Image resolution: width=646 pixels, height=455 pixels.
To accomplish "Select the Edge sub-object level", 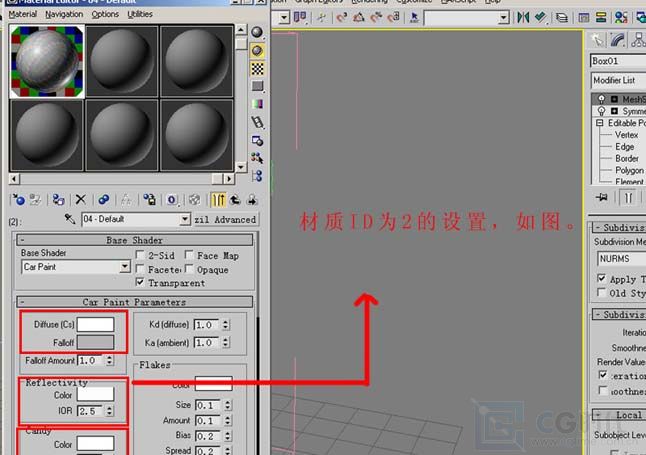I will click(625, 147).
